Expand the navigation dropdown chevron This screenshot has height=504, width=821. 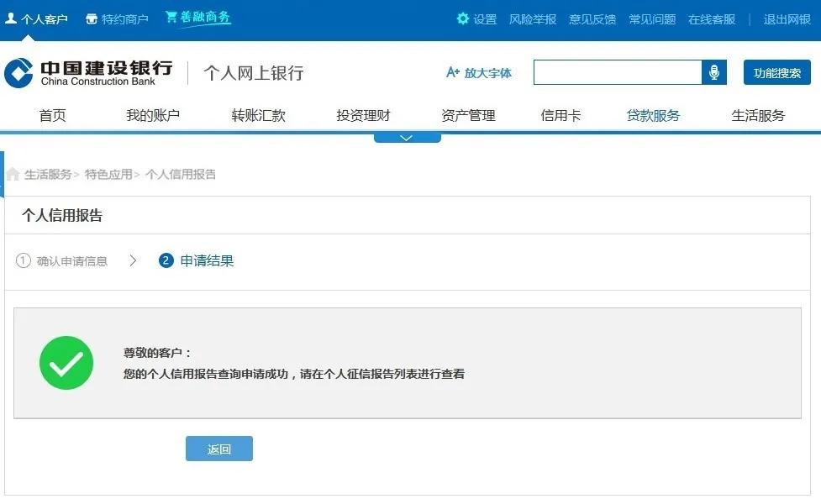[x=407, y=135]
